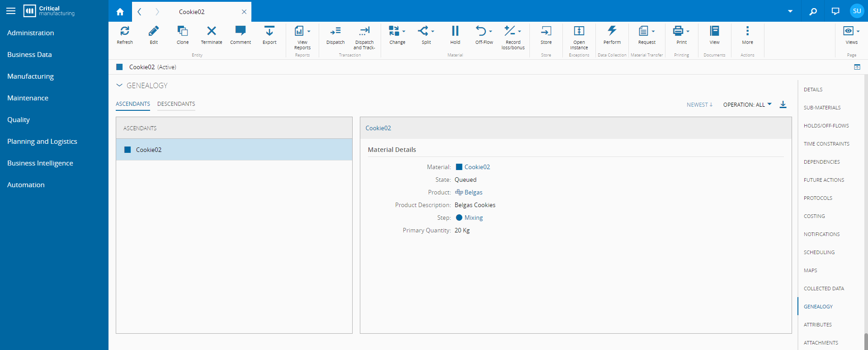Expand the Views dropdown
Viewport: 868px width, 350px height.
click(851, 31)
